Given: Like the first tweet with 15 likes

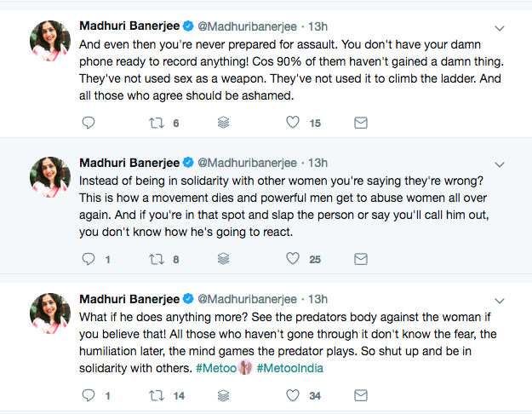Looking at the screenshot, I should pyautogui.click(x=293, y=123).
